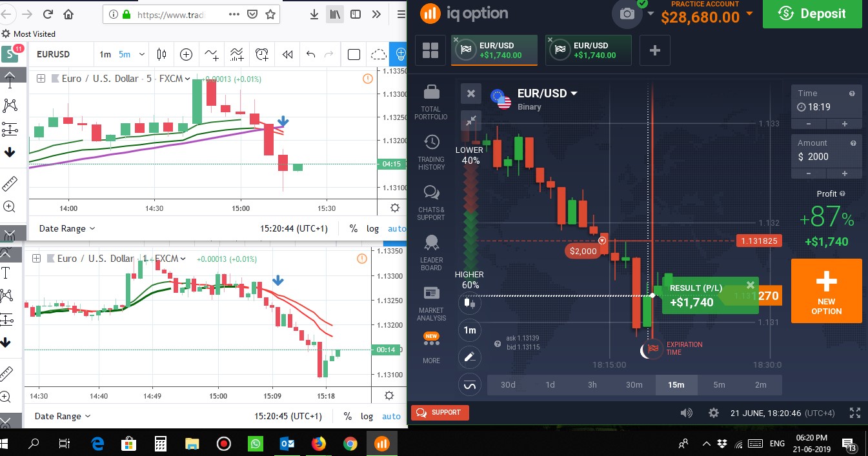Screen dimensions: 868x456
Task: Open Date Range dropdown on lower chart
Action: click(63, 416)
